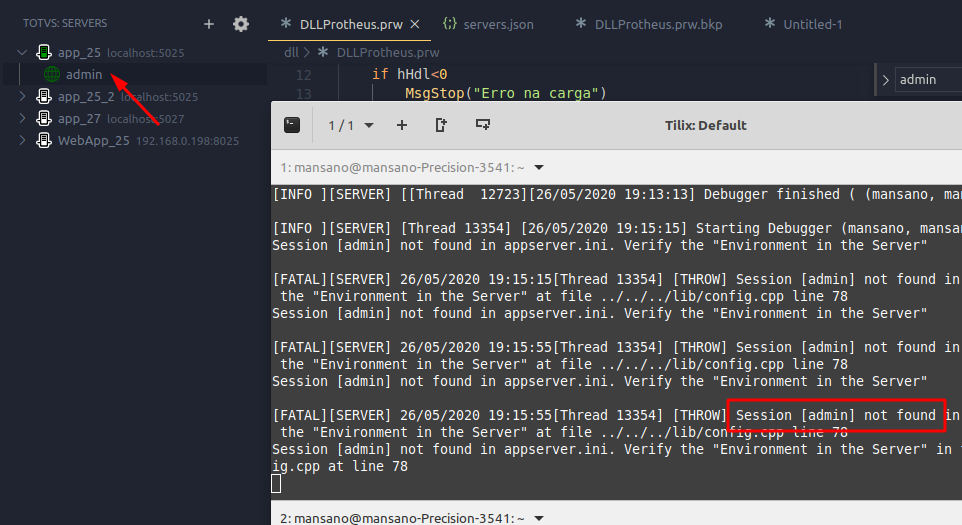Click the if hHdl<0 code line
This screenshot has height=525, width=962.
point(410,74)
